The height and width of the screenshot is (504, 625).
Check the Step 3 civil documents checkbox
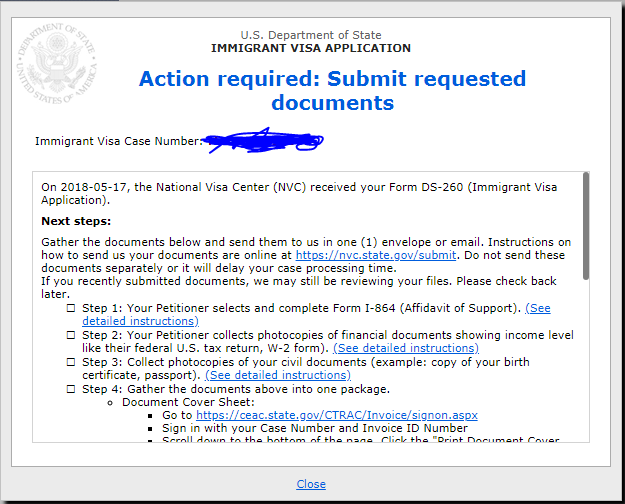71,362
